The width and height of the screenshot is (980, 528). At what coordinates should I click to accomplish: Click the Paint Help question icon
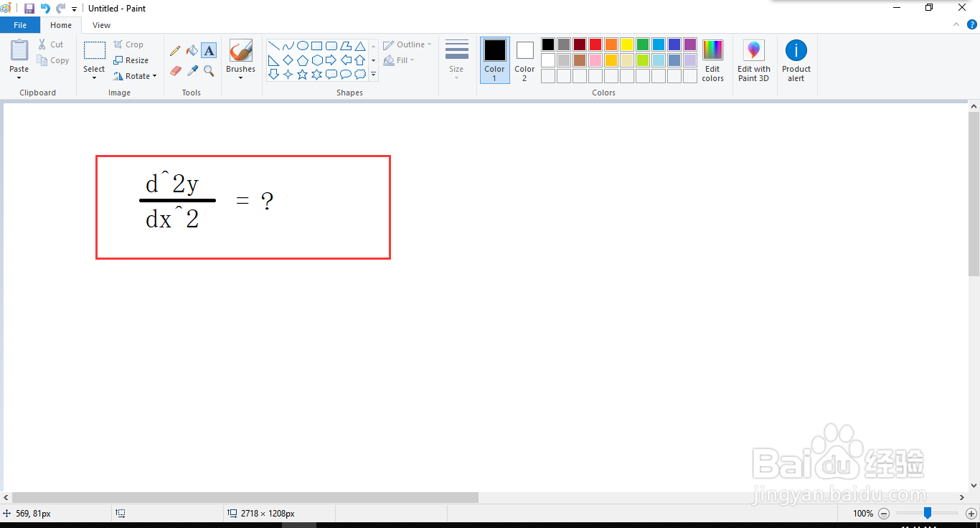coord(971,24)
